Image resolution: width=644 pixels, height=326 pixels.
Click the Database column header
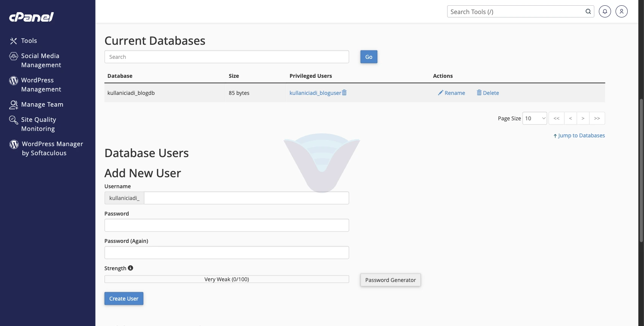coord(120,76)
